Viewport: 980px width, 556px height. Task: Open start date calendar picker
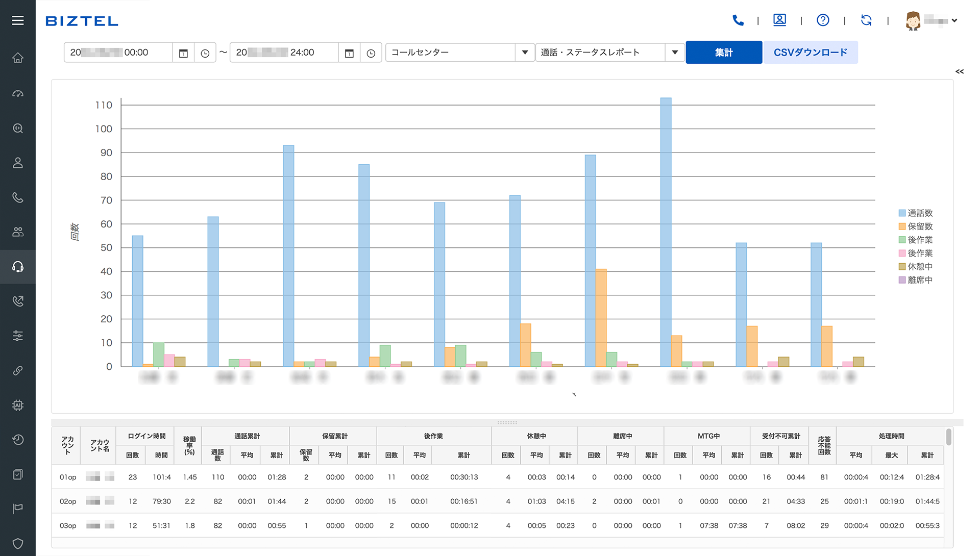[x=183, y=53]
